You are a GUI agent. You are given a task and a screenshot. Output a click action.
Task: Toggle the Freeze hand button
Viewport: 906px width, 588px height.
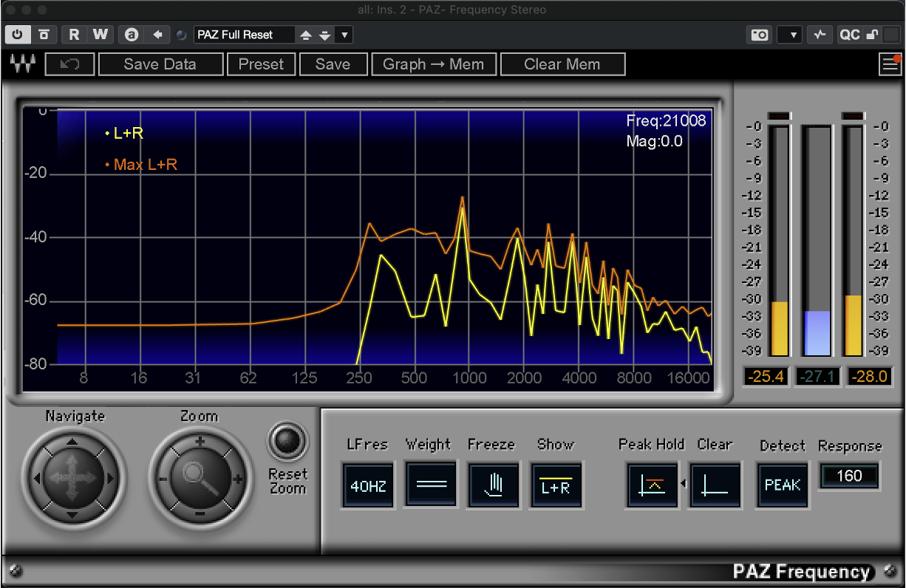[493, 485]
